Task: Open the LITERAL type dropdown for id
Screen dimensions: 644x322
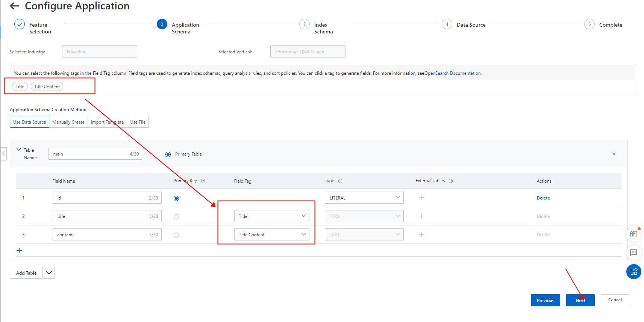Action: point(364,198)
